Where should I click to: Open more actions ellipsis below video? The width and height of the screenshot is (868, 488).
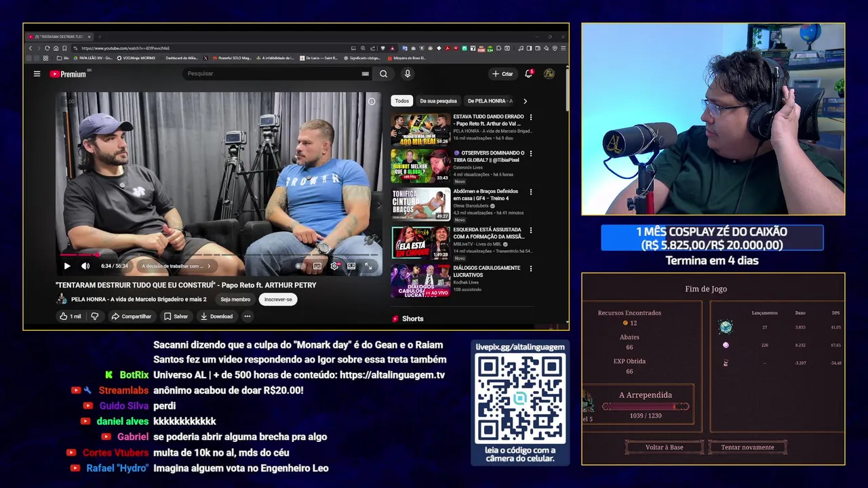248,317
